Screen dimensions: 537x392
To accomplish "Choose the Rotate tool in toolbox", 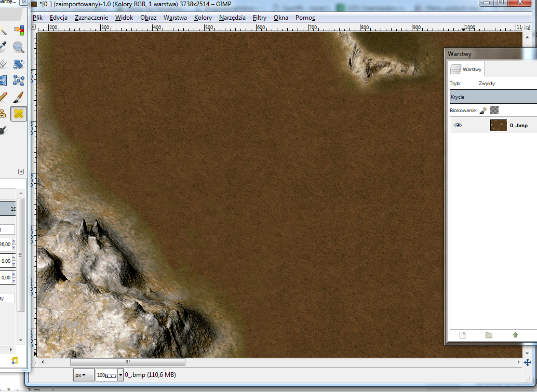I will pyautogui.click(x=19, y=64).
